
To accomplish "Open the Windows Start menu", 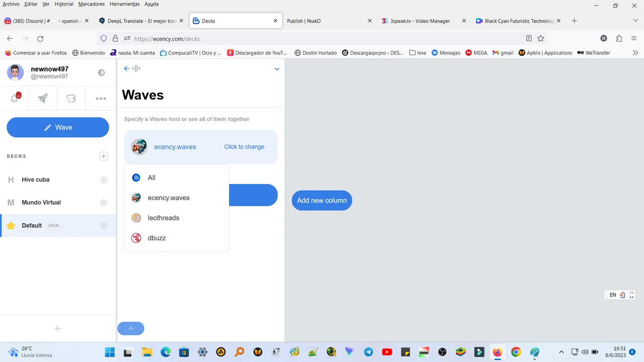I will (x=109, y=352).
